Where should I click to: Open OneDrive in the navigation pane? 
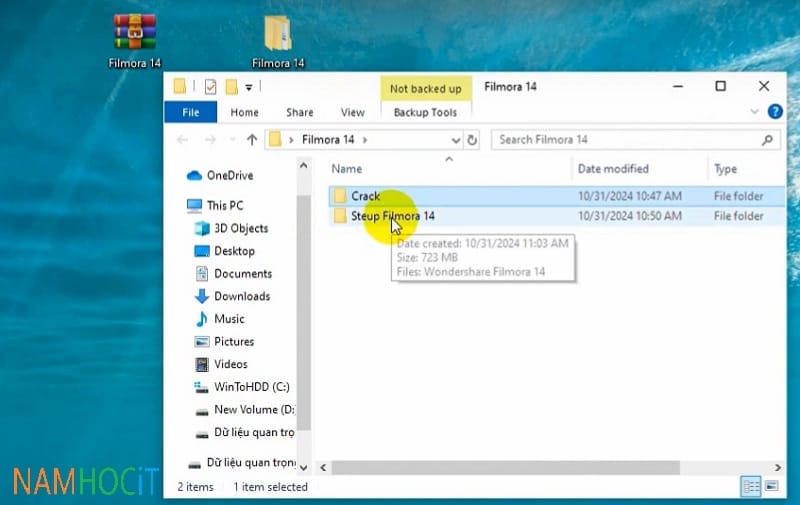click(220, 175)
